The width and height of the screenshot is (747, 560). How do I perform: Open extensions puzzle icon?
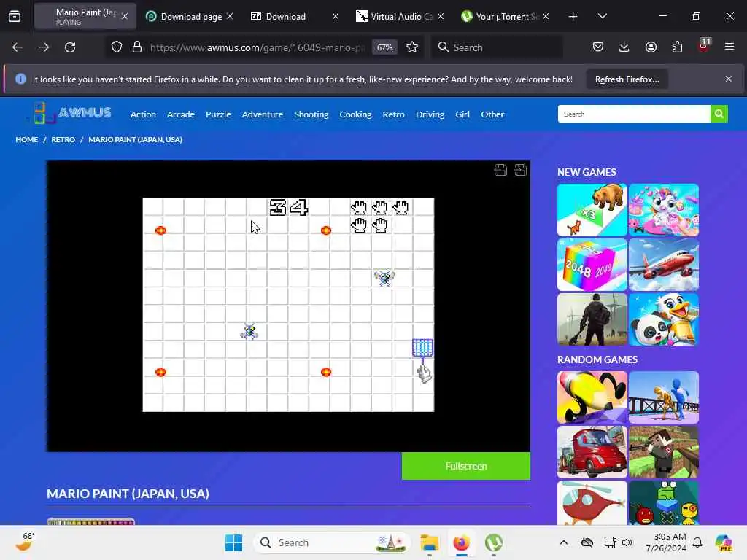pos(677,47)
